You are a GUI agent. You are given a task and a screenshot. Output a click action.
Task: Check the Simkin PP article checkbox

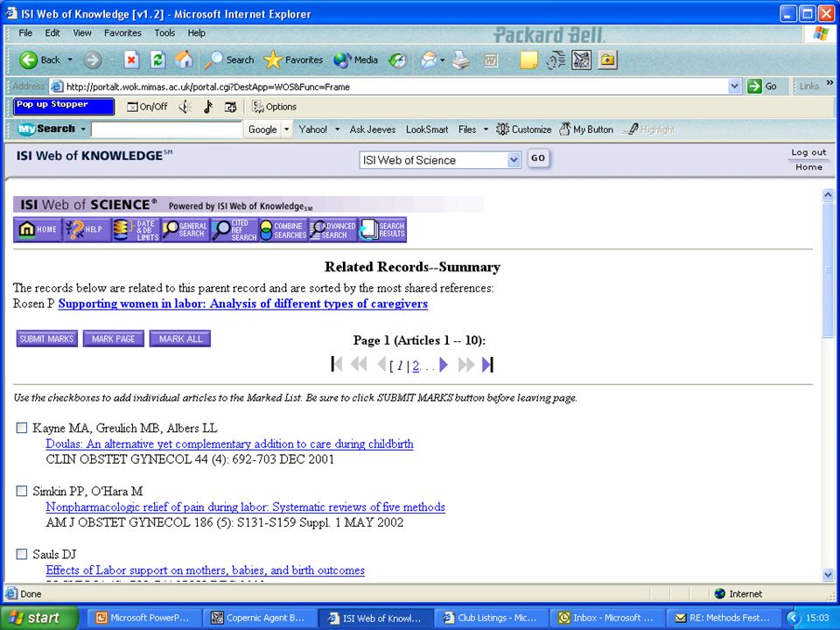21,491
